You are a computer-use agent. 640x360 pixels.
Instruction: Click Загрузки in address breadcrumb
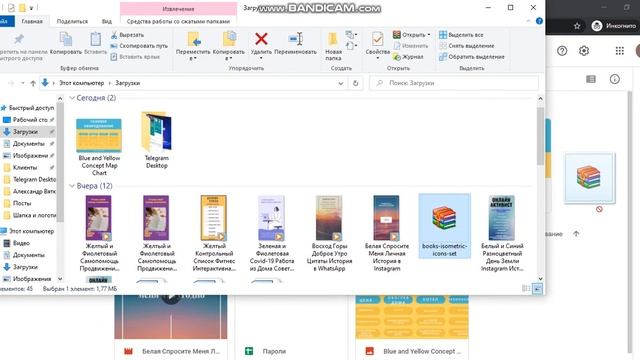pyautogui.click(x=127, y=83)
